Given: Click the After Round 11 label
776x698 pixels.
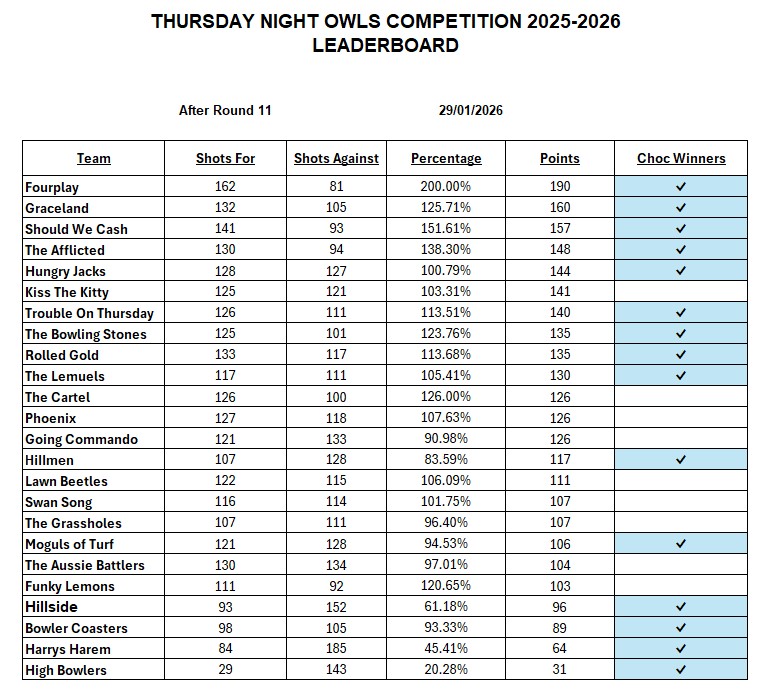Looking at the screenshot, I should tap(225, 110).
